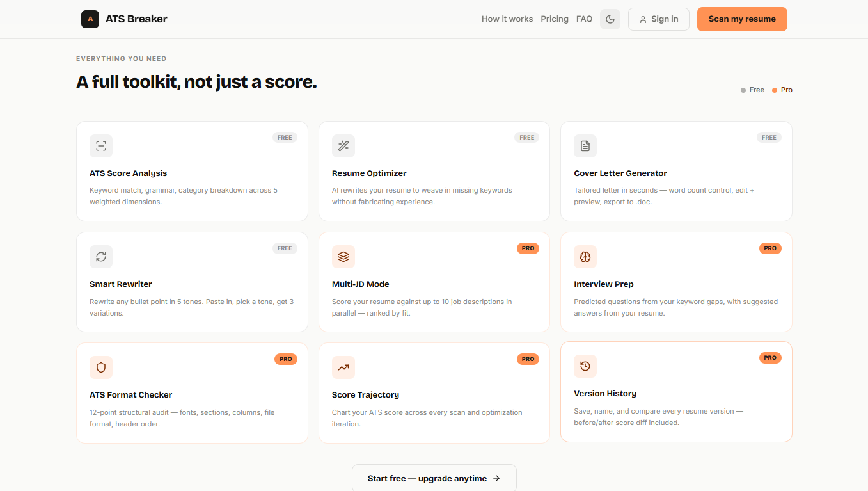Click the Multi-JD Mode layers icon
Image resolution: width=868 pixels, height=491 pixels.
[x=343, y=257]
